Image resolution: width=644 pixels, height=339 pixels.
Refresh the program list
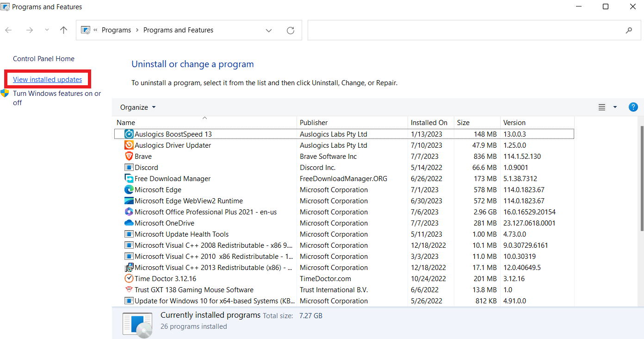tap(291, 30)
